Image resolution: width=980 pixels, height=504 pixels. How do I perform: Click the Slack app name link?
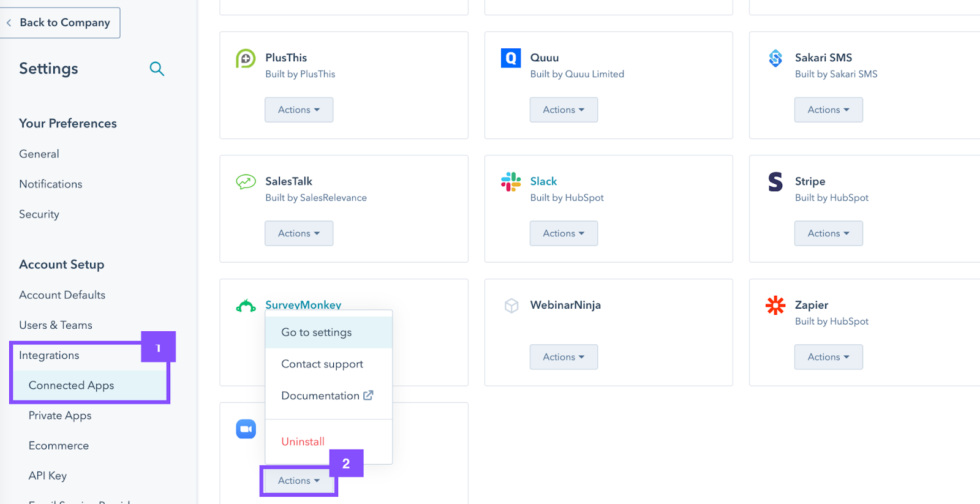pos(543,181)
